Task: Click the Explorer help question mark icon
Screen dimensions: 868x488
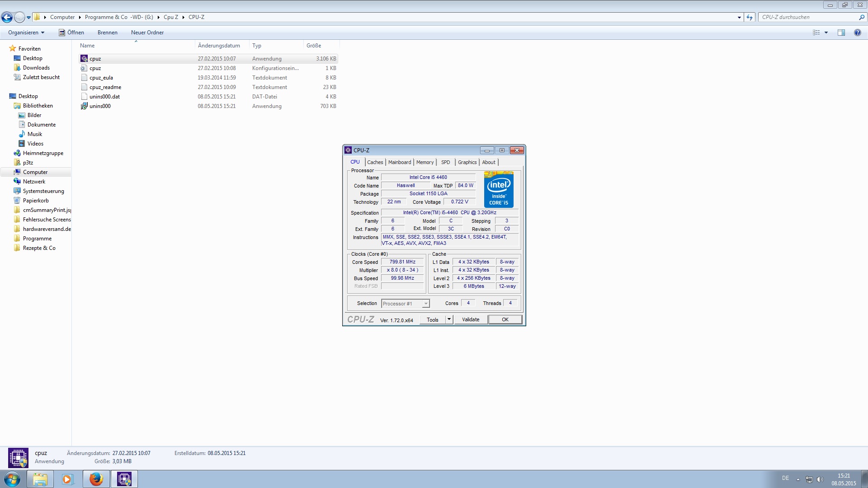Action: point(857,33)
